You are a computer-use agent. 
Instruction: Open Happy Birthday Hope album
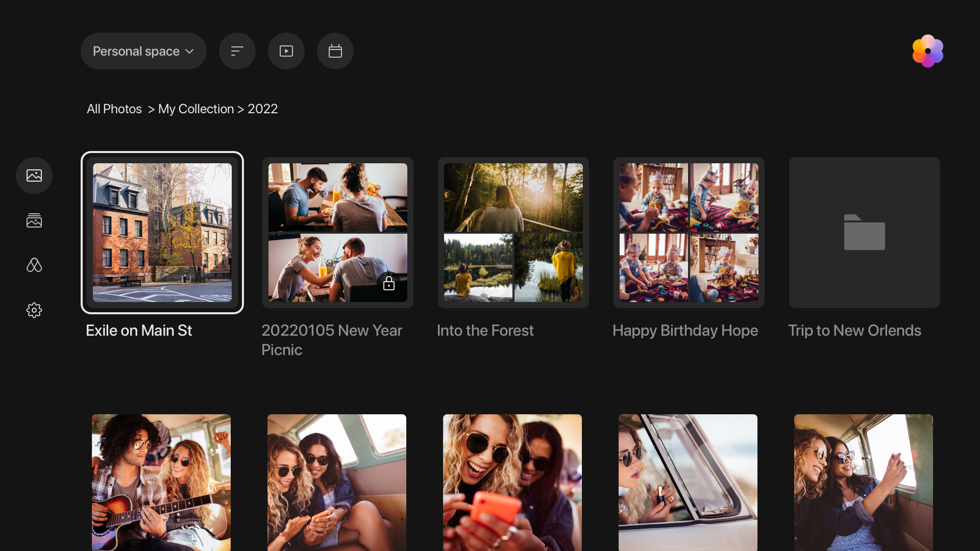689,233
